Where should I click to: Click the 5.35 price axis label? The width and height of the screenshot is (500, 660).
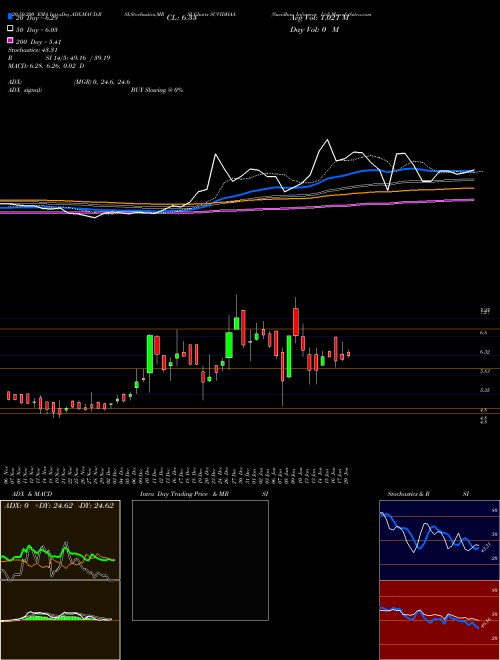(484, 390)
